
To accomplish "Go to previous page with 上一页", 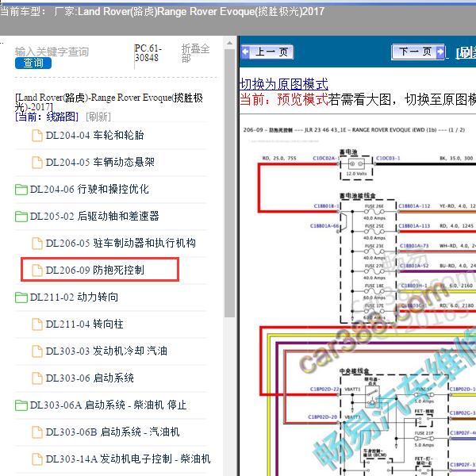I will coord(267,52).
